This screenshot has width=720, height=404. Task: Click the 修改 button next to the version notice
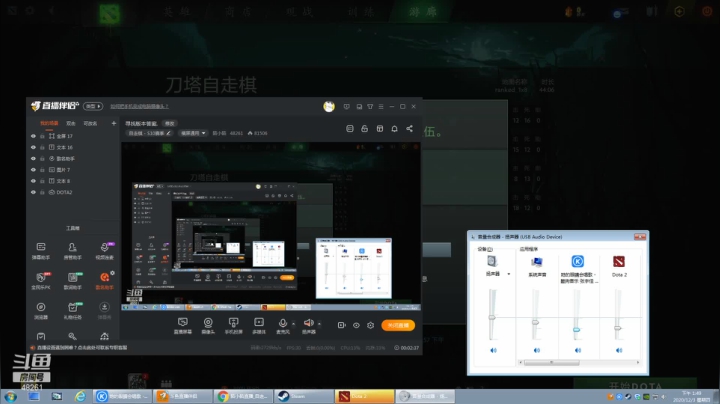(x=170, y=123)
